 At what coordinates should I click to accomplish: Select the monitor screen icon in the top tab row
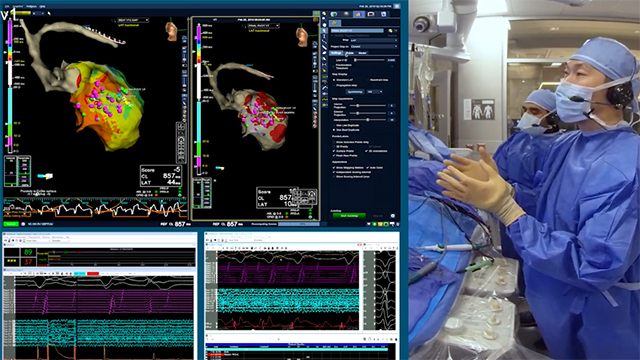coord(371,14)
